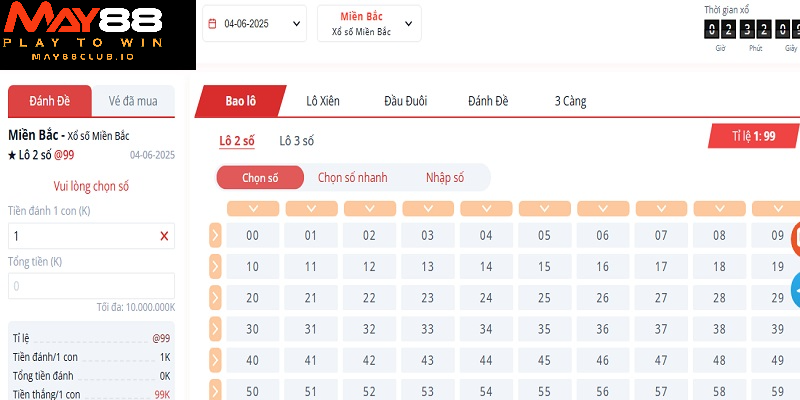Select entire column above number 00
800x400 pixels.
[252, 209]
